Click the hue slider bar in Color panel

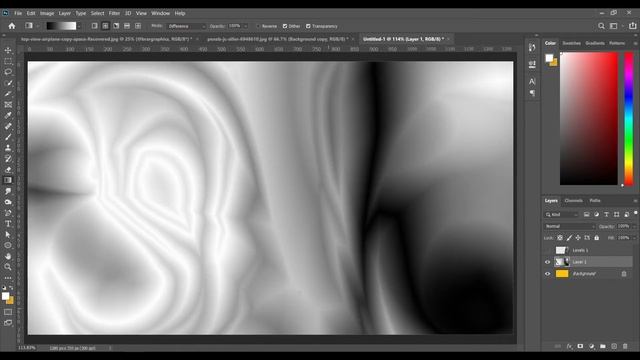click(x=629, y=118)
